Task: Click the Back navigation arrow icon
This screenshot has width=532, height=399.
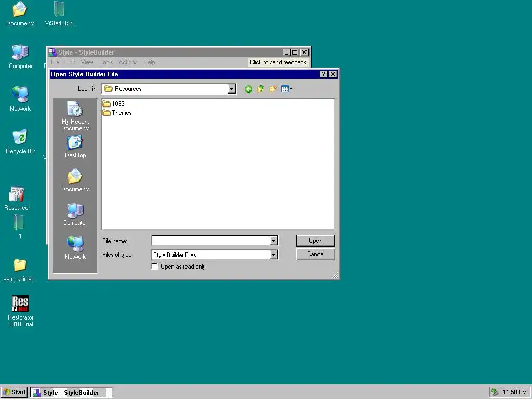Action: point(248,89)
